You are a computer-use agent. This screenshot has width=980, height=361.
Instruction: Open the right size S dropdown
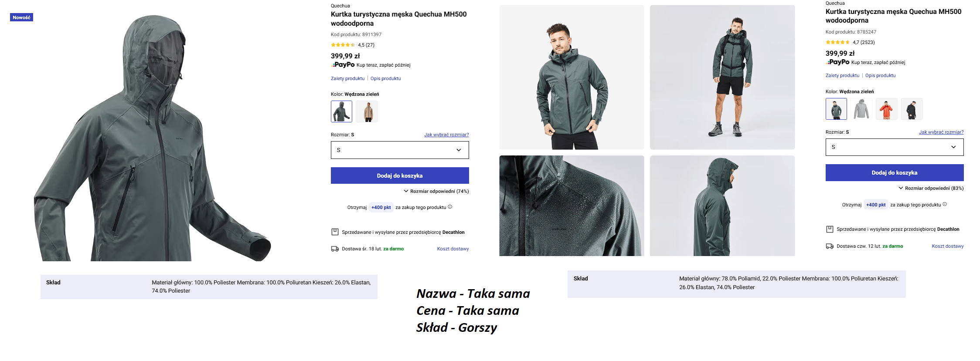point(894,147)
